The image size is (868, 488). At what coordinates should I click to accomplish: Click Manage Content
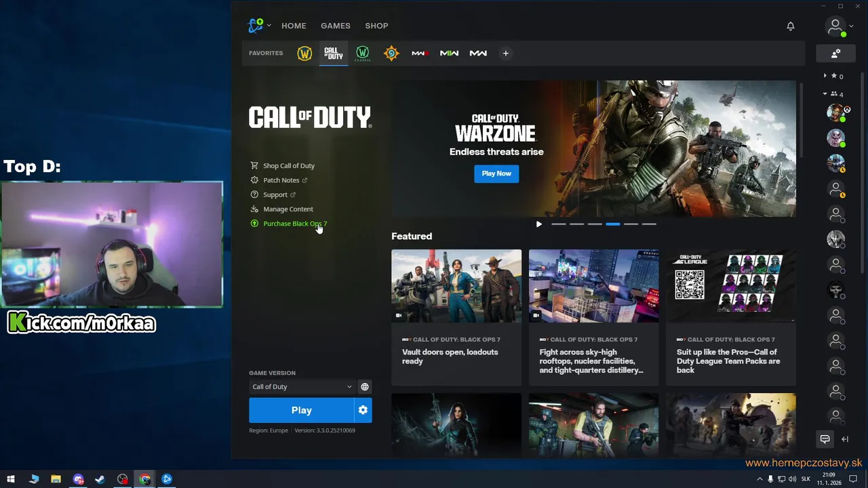coord(288,209)
